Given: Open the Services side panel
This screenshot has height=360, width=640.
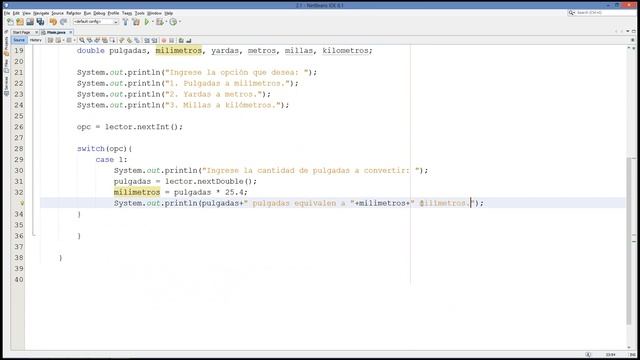Looking at the screenshot, I should 6,86.
